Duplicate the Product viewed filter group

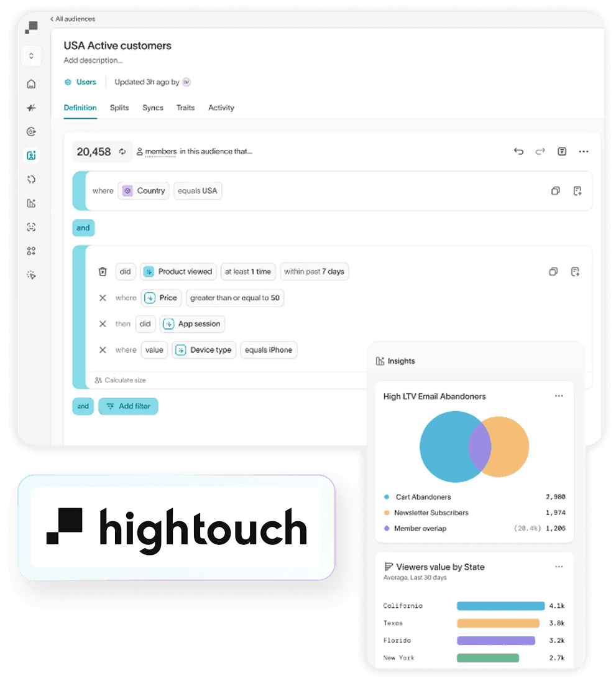click(x=553, y=272)
